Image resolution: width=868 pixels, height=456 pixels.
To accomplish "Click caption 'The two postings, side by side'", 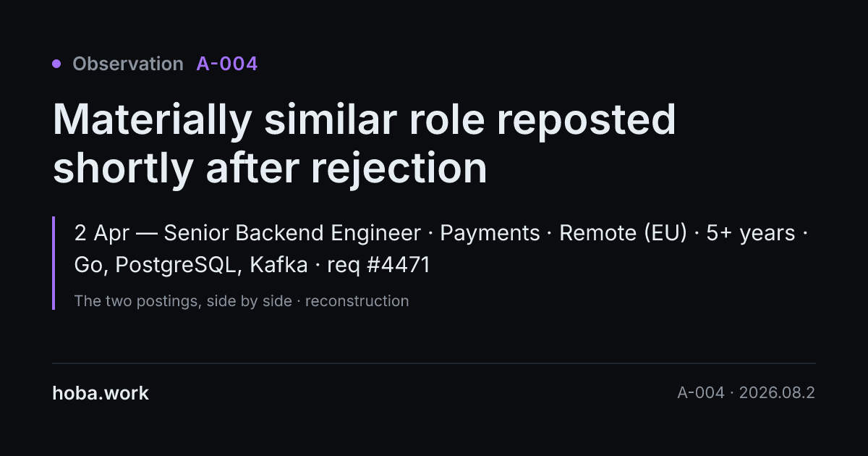I will tap(182, 301).
